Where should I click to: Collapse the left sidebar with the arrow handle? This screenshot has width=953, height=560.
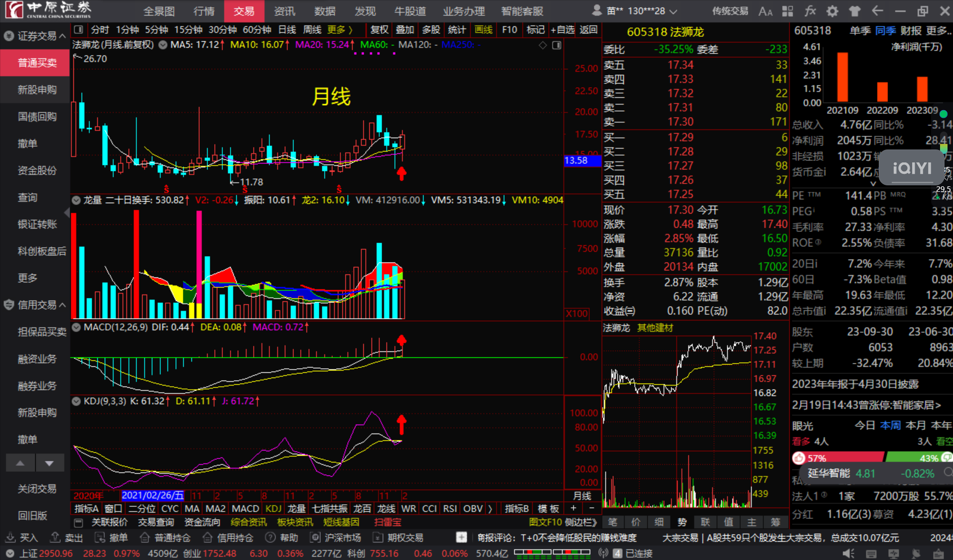pos(67,213)
